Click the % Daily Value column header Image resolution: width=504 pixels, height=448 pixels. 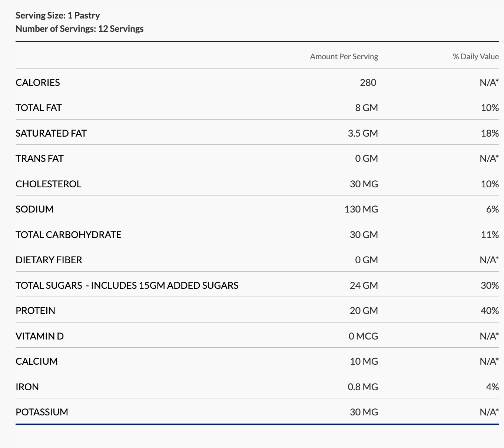tap(475, 57)
